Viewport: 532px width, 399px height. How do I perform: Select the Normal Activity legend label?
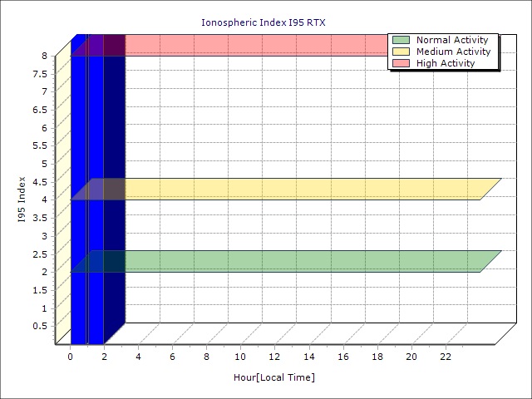450,40
